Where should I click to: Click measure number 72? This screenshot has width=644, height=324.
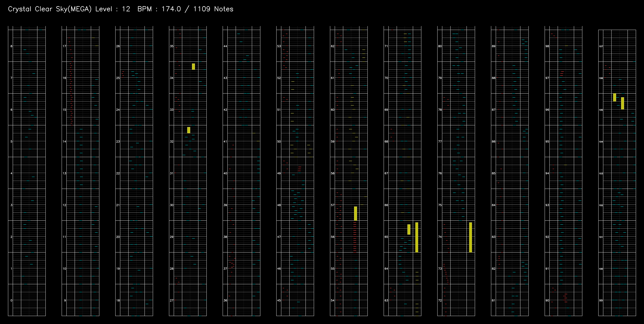coord(440,300)
